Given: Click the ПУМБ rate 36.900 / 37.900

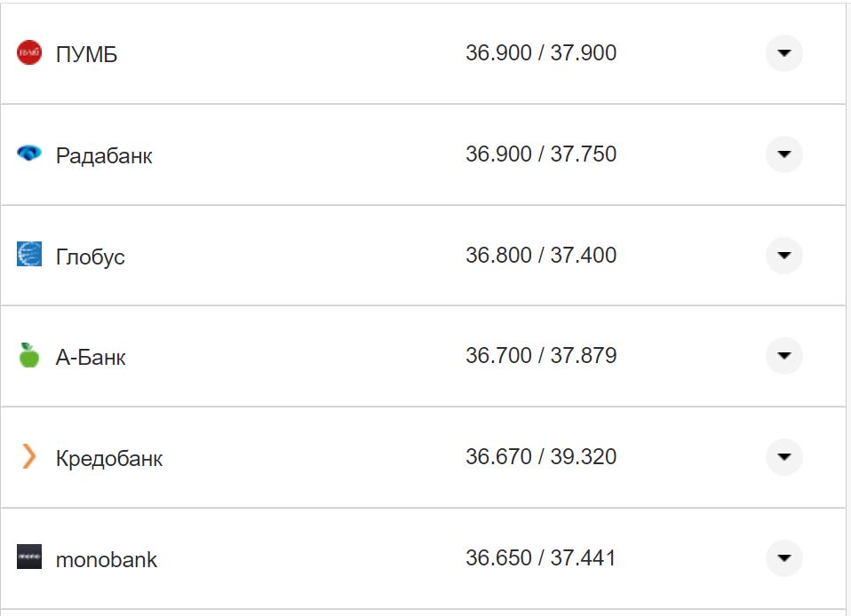Looking at the screenshot, I should (540, 53).
